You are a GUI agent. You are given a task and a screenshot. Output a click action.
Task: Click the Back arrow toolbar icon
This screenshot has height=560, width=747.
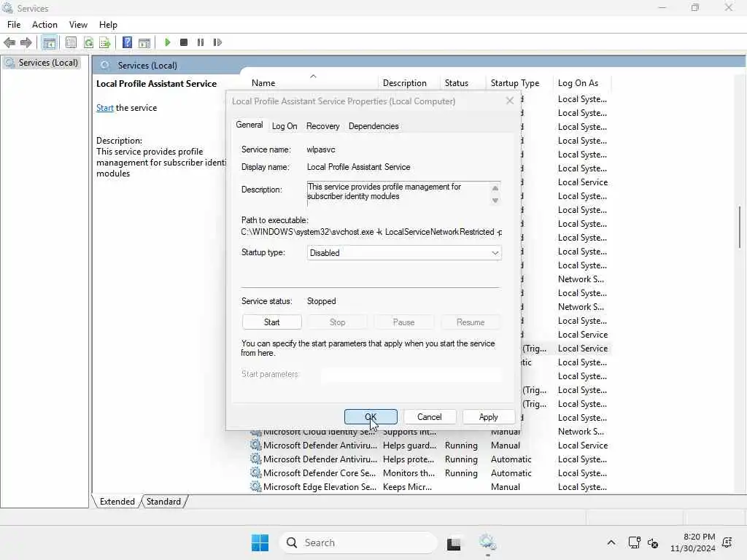9,42
